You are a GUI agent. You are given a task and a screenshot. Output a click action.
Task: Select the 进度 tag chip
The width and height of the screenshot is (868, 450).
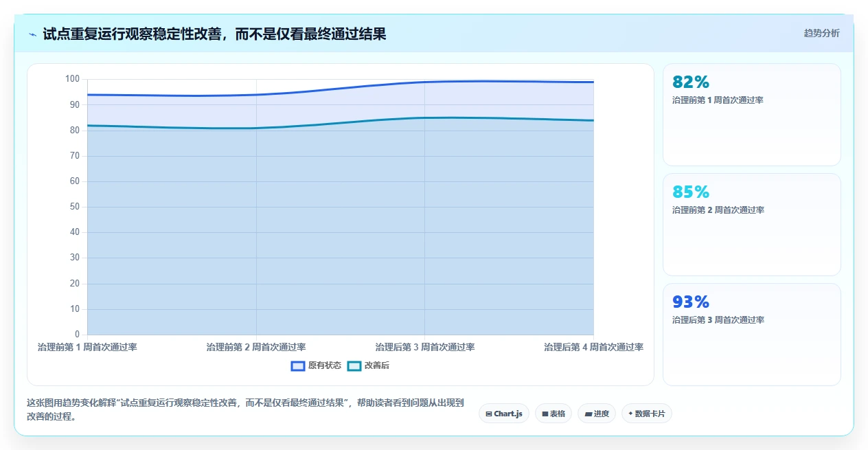[x=597, y=414]
